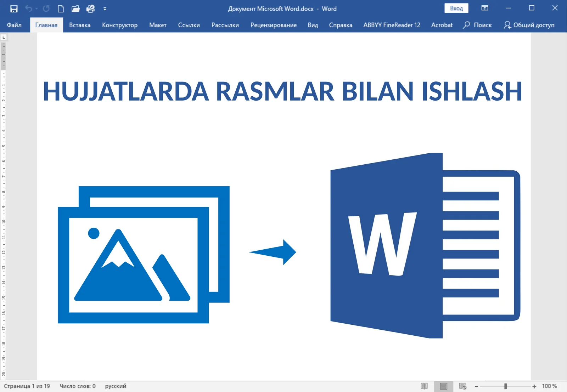Click the zoom out minus button
This screenshot has width=567, height=392.
tap(477, 386)
